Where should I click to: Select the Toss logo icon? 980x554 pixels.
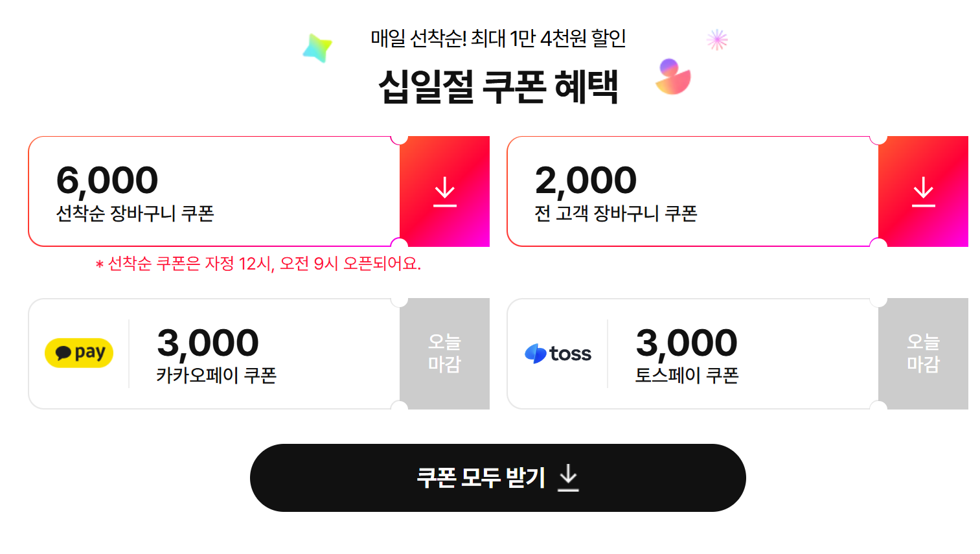[558, 352]
